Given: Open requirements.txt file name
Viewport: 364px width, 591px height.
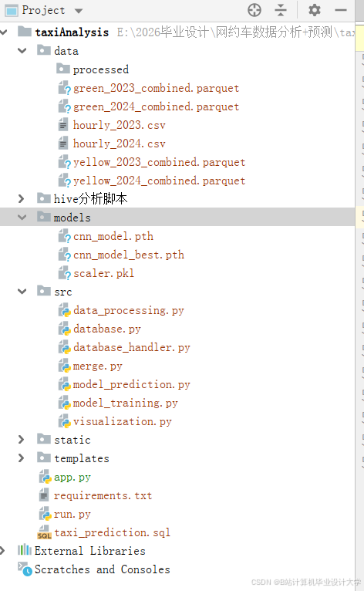Looking at the screenshot, I should 103,495.
